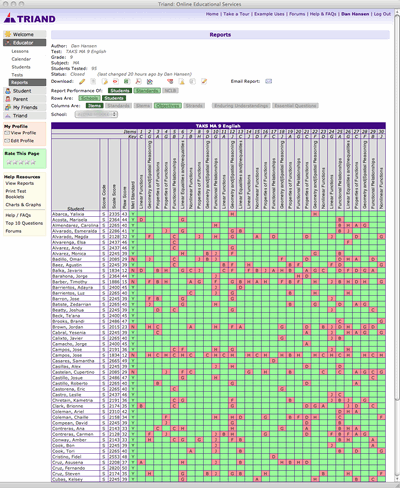The width and height of the screenshot is (400, 488).
Task: Open the View Reports help resource
Action: 19,183
